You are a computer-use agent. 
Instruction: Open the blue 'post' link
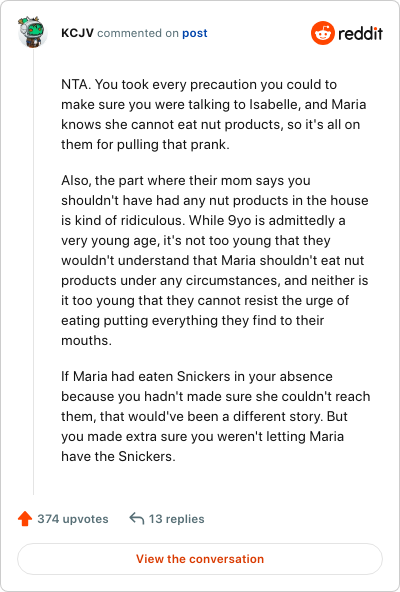pyautogui.click(x=195, y=33)
